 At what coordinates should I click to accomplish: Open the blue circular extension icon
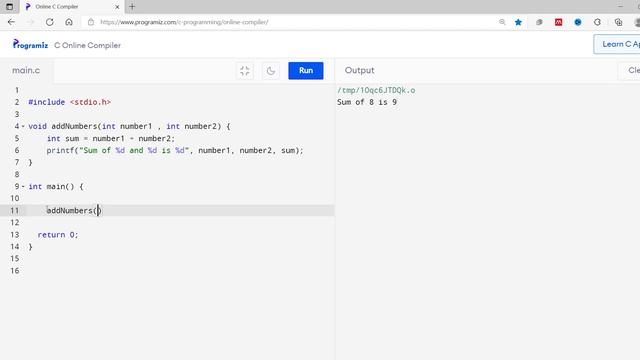[578, 22]
